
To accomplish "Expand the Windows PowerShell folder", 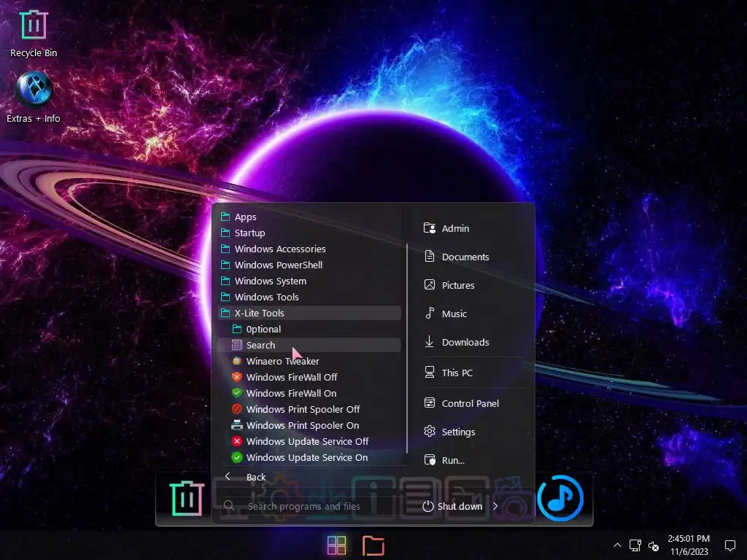I will [x=309, y=265].
